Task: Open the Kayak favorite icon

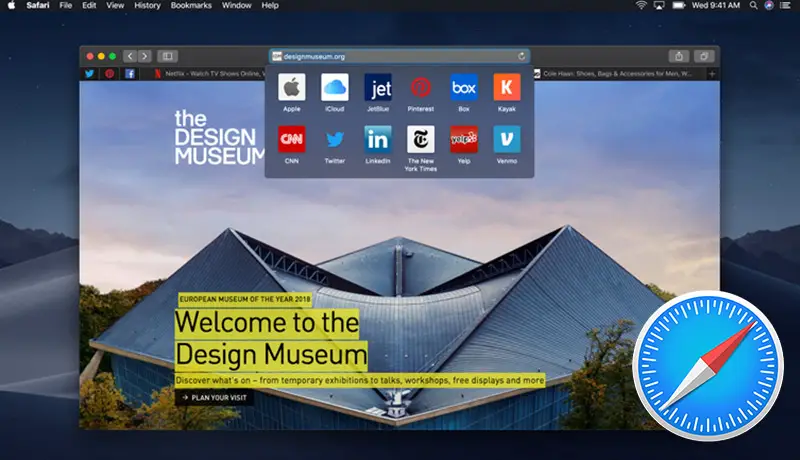Action: click(x=507, y=87)
